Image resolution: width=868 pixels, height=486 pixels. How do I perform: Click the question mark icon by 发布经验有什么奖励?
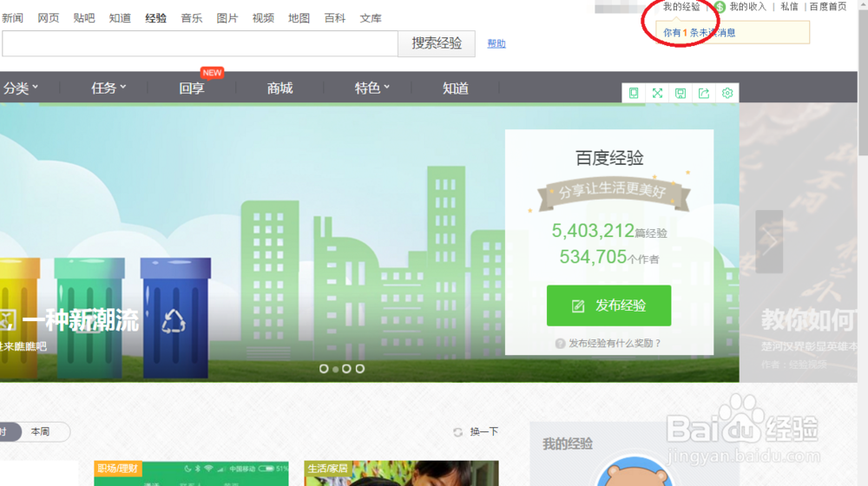560,343
